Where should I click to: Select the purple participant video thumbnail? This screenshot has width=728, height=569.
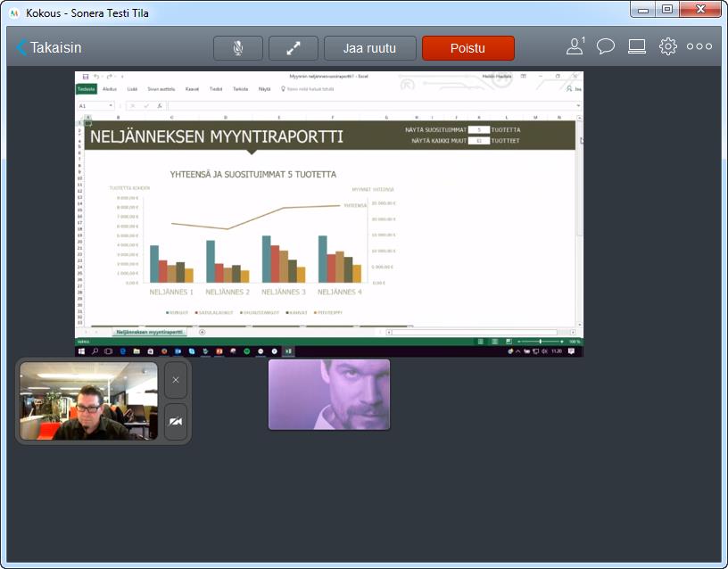click(329, 394)
